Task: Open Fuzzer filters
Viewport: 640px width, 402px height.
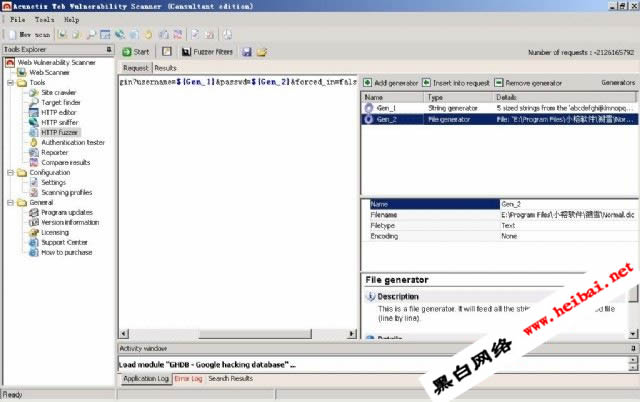Action: [207, 52]
